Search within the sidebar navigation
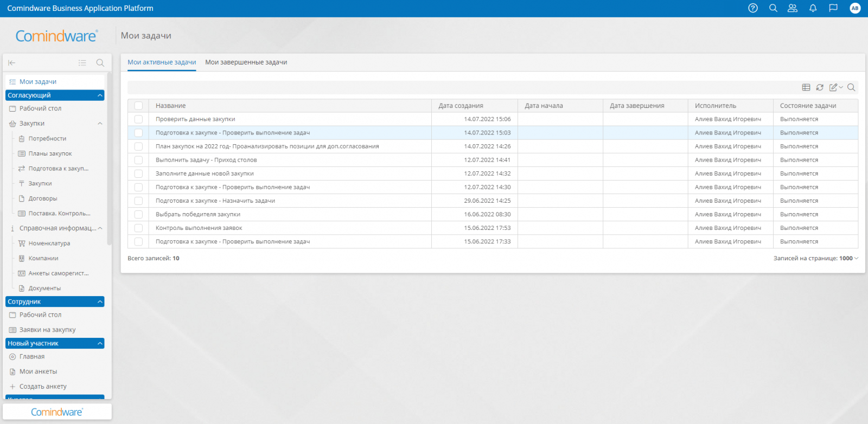 click(100, 63)
